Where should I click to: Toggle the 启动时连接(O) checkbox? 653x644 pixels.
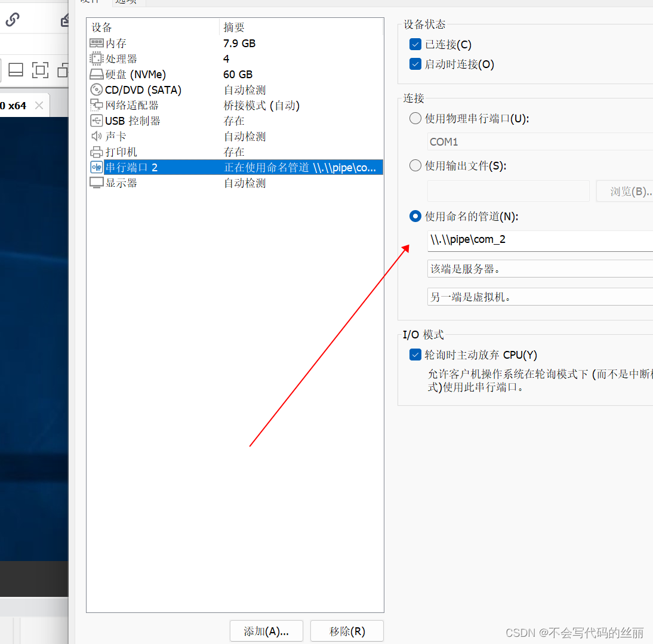415,64
